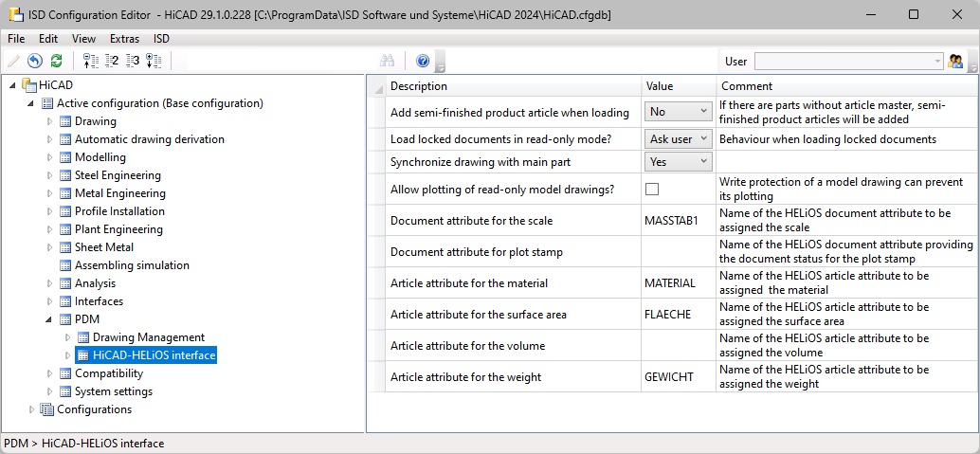Select the Profile Installation tree item

pyautogui.click(x=119, y=211)
